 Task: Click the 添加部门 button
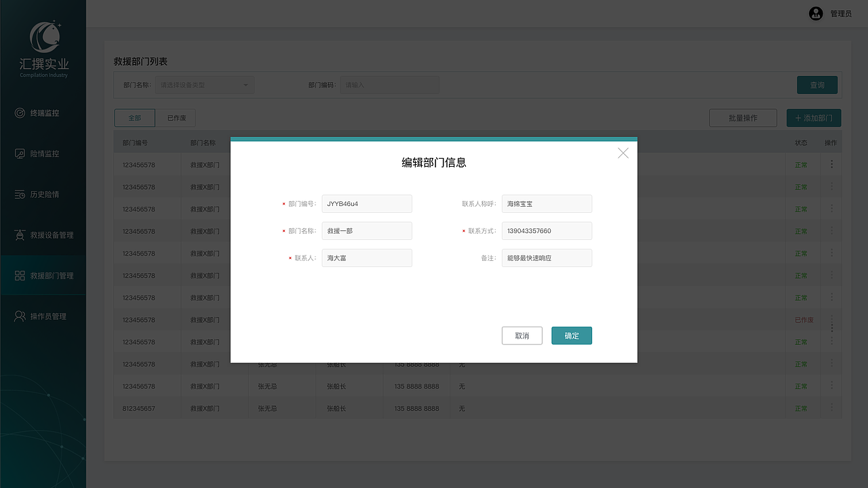point(813,117)
